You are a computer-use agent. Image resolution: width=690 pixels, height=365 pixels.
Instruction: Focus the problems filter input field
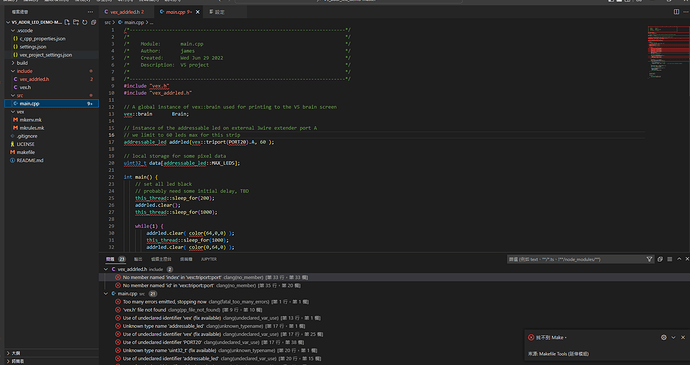(576, 259)
